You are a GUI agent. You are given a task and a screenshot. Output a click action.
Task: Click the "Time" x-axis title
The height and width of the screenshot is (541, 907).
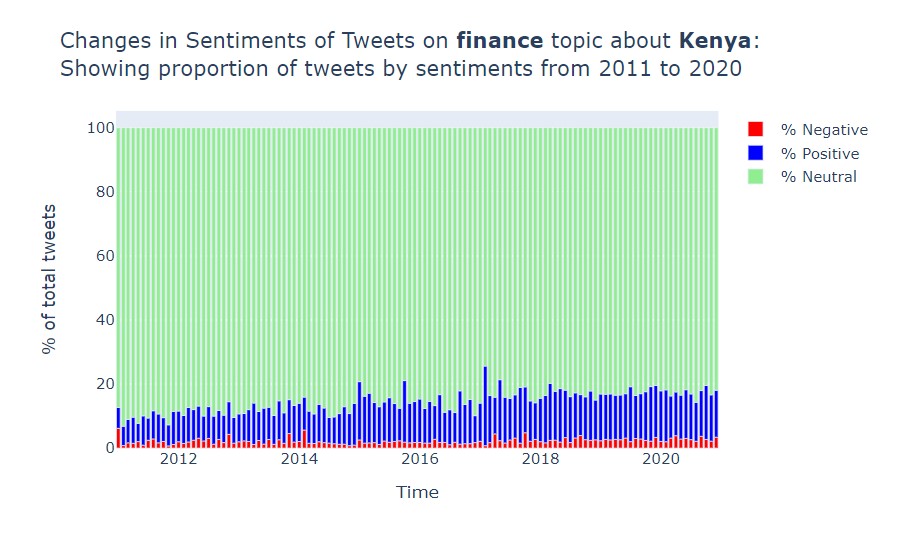[417, 492]
